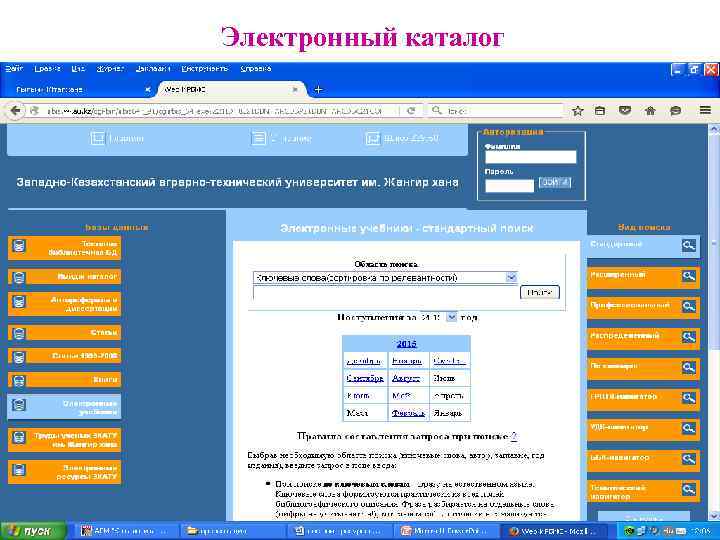The width and height of the screenshot is (720, 540).
Task: Click database icon next to Статьи
Action: tap(19, 333)
